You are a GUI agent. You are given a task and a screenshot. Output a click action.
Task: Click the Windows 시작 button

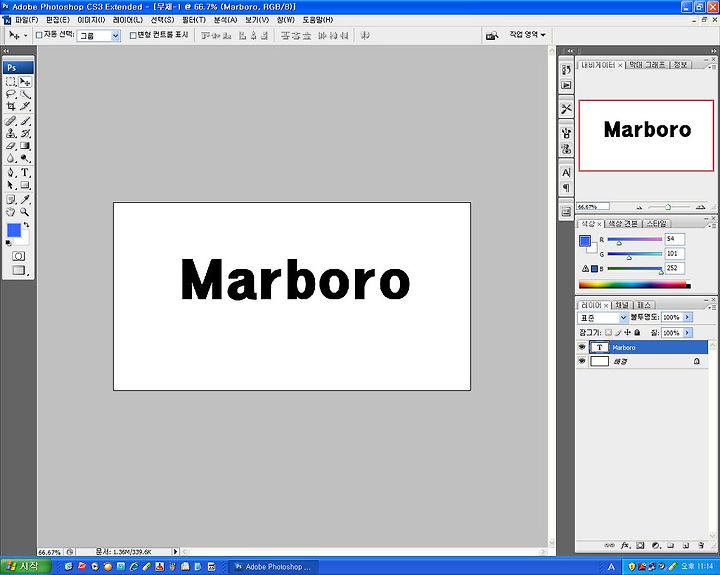(x=25, y=566)
